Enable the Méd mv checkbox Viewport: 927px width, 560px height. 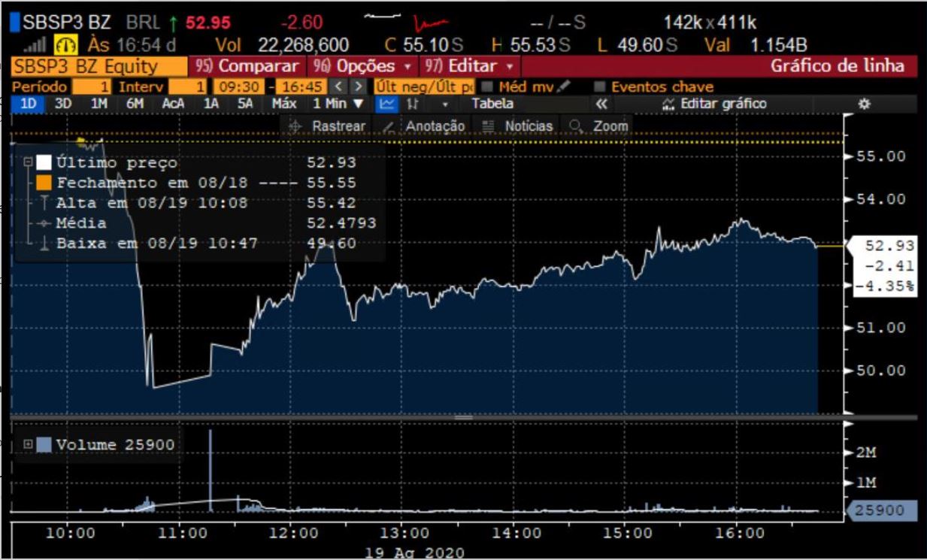pyautogui.click(x=486, y=87)
